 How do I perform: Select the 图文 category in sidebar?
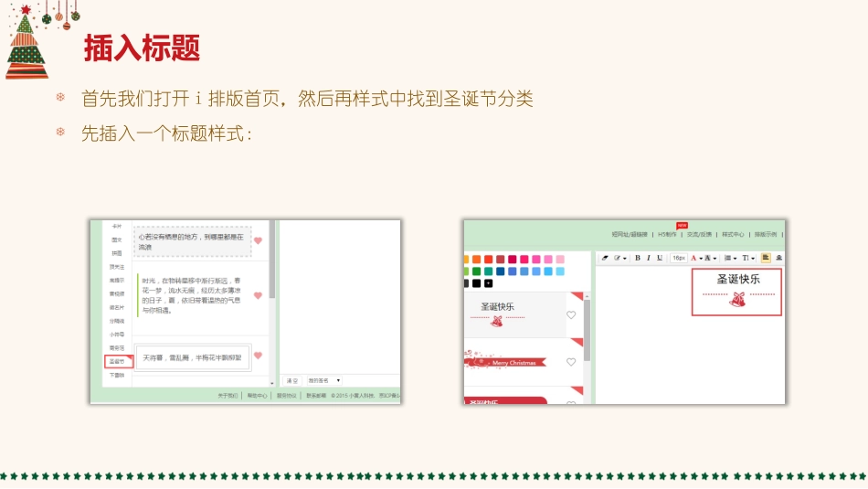[x=117, y=239]
